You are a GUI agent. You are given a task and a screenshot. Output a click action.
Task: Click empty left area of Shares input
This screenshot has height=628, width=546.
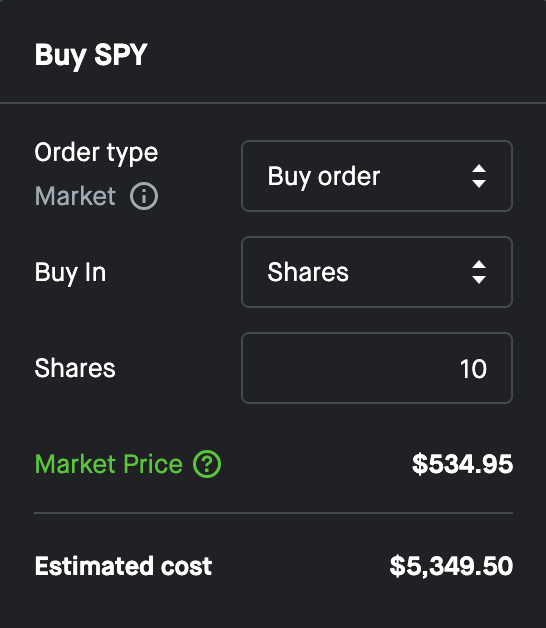point(320,368)
